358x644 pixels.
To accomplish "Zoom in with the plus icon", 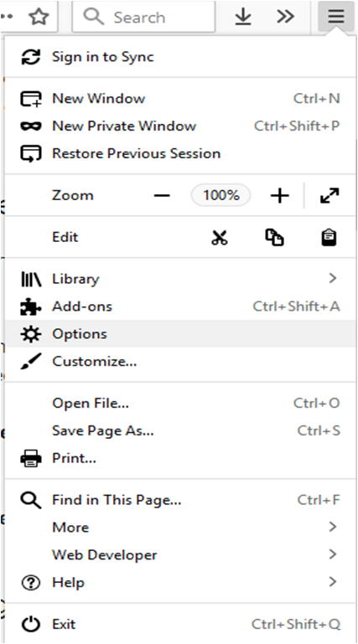I will point(280,195).
